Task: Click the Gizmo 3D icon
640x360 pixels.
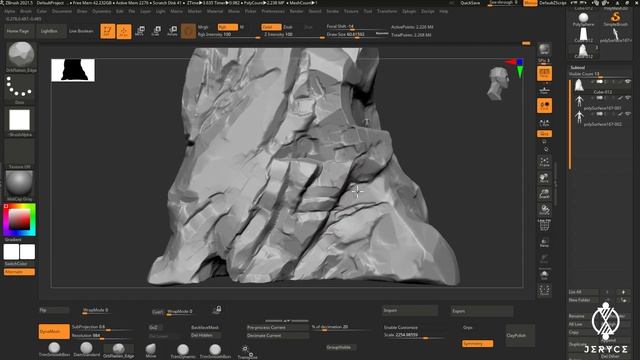Action: (188, 31)
